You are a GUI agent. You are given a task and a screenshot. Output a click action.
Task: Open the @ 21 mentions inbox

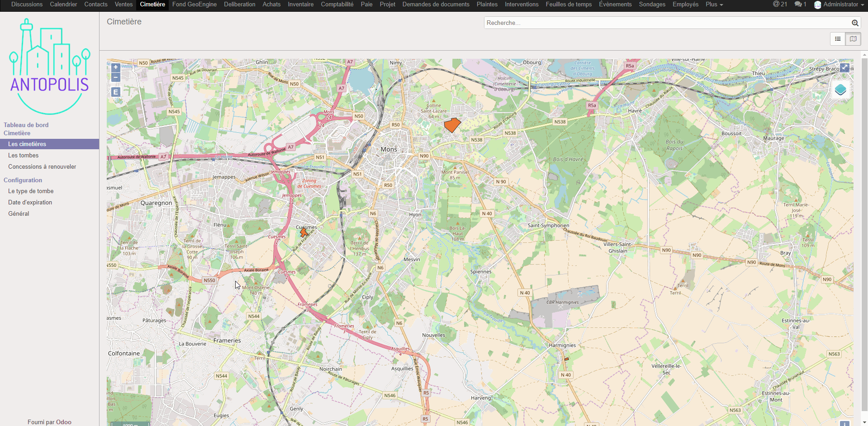click(x=780, y=4)
